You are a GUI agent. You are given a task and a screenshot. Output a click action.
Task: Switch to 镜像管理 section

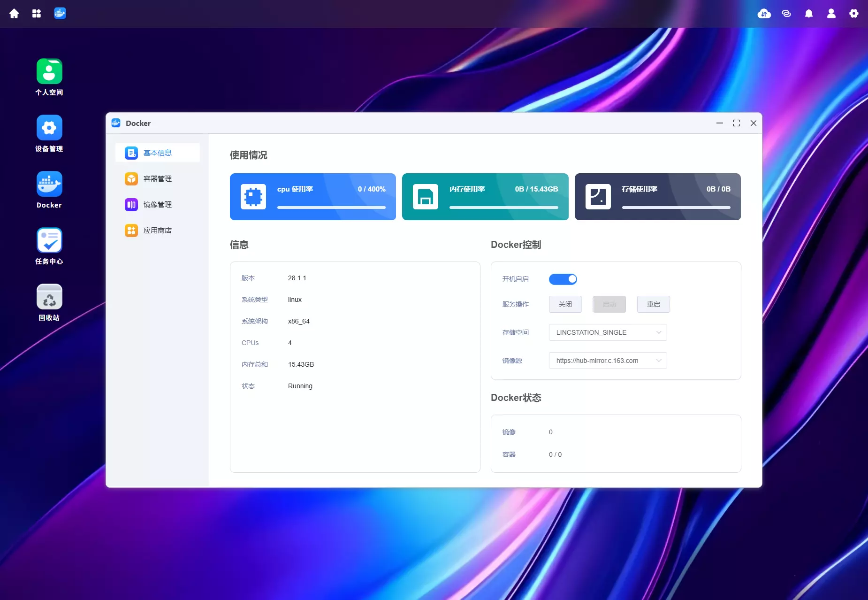(x=158, y=205)
